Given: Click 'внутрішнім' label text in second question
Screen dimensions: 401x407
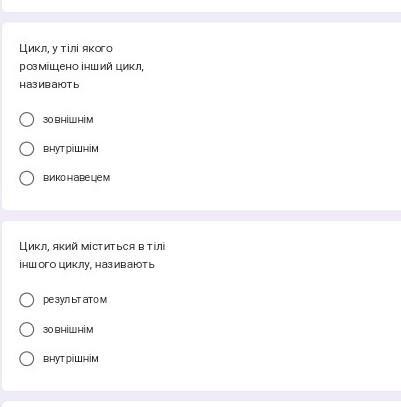Looking at the screenshot, I should tap(71, 359).
